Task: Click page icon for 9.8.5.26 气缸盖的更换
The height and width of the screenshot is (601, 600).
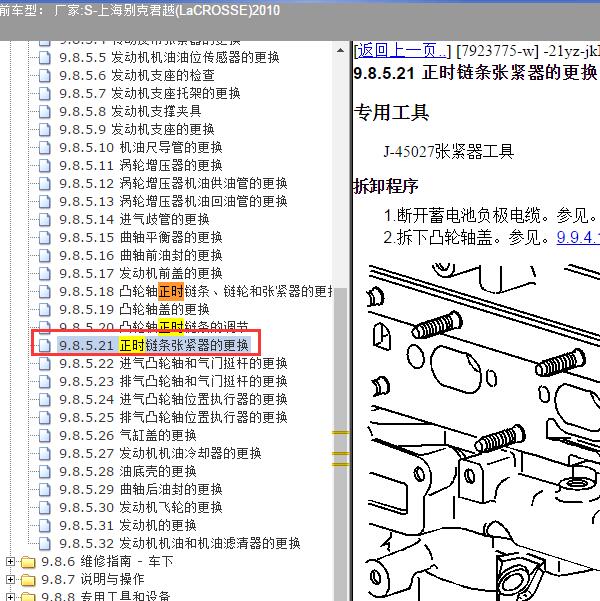Action: click(45, 435)
